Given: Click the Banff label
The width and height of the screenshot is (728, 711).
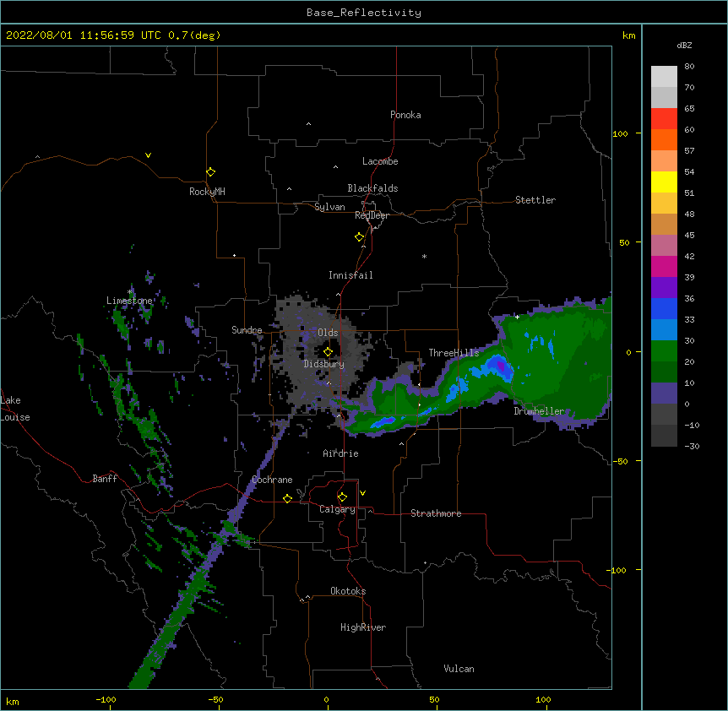Looking at the screenshot, I should 105,479.
